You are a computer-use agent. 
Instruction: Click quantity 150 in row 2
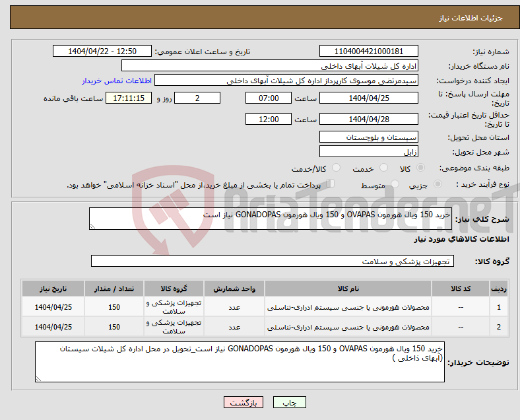coord(114,327)
